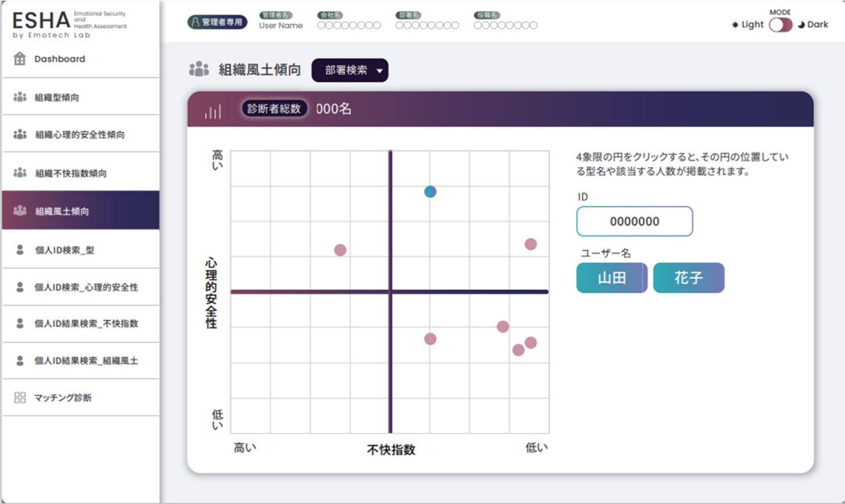845x504 pixels.
Task: Click the bar chart icon in the banner
Action: (x=213, y=111)
